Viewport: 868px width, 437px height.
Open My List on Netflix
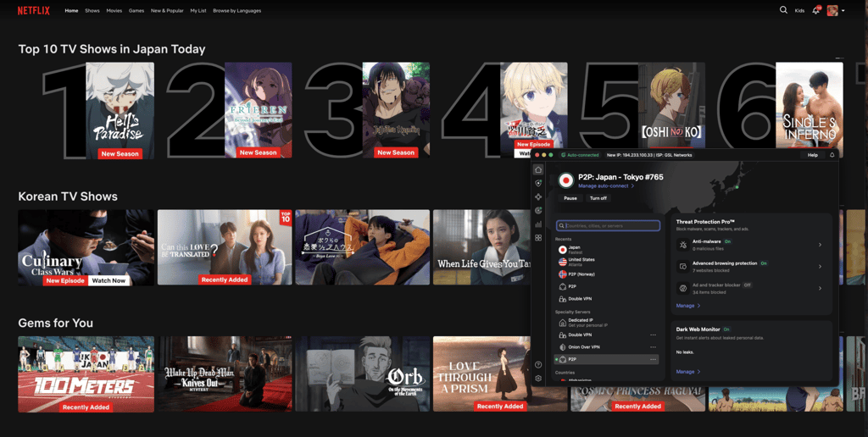[198, 10]
